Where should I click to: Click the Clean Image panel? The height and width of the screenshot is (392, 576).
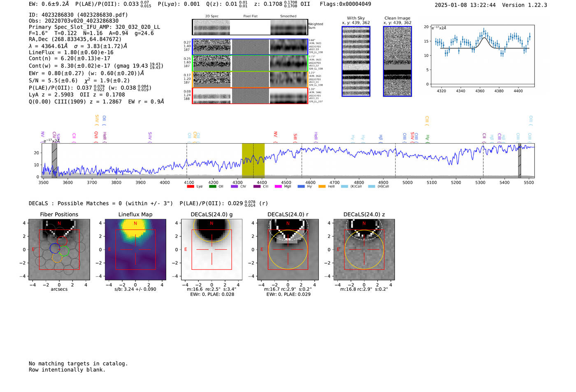point(397,61)
